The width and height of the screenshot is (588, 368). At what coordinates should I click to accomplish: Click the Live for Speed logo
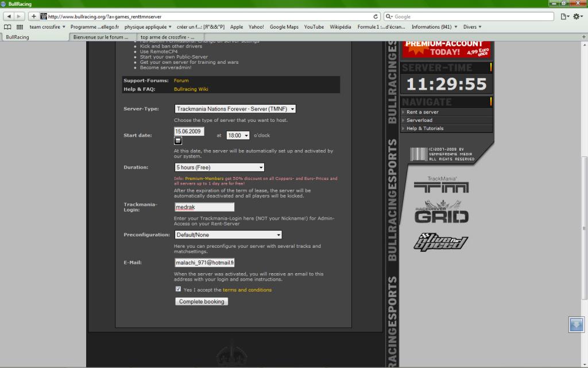coord(440,241)
